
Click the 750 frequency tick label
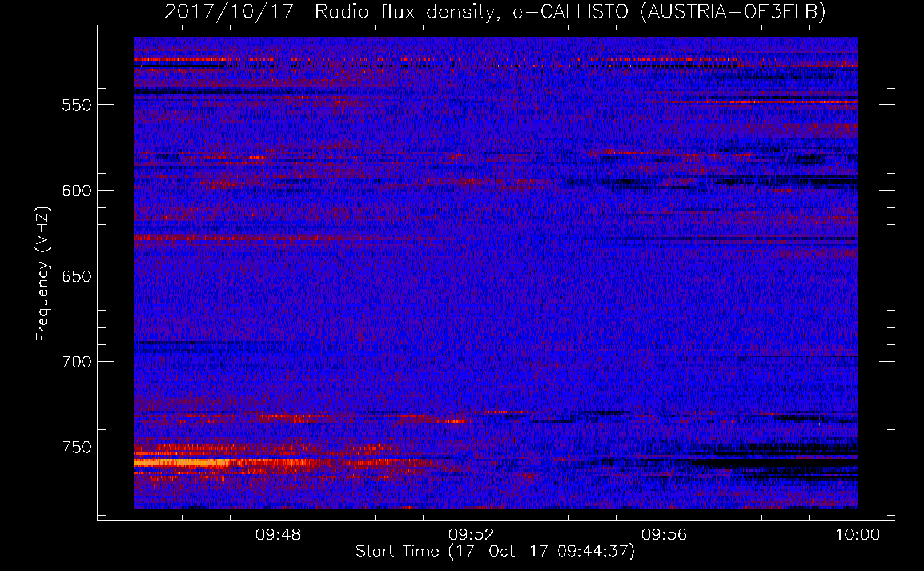[x=77, y=447]
